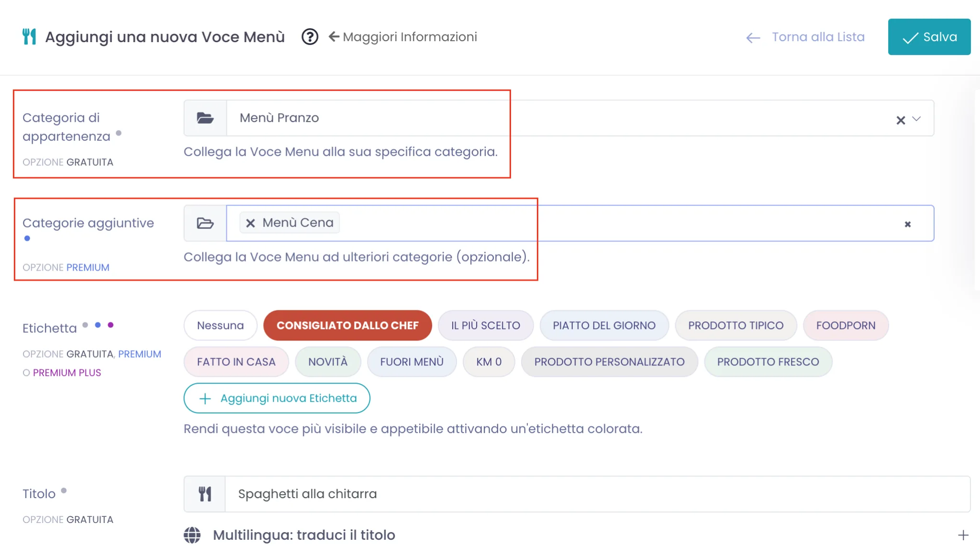Apply the Fuori menù label

pyautogui.click(x=412, y=362)
